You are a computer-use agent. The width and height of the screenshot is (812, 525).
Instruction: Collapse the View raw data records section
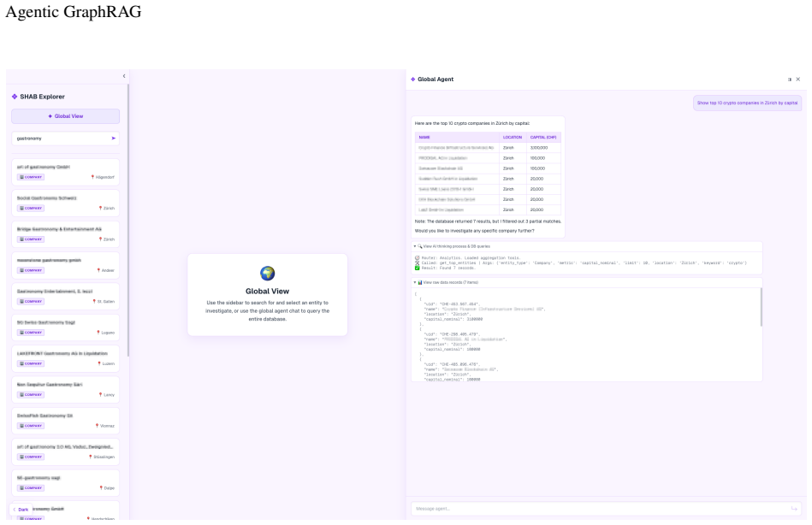pyautogui.click(x=587, y=283)
